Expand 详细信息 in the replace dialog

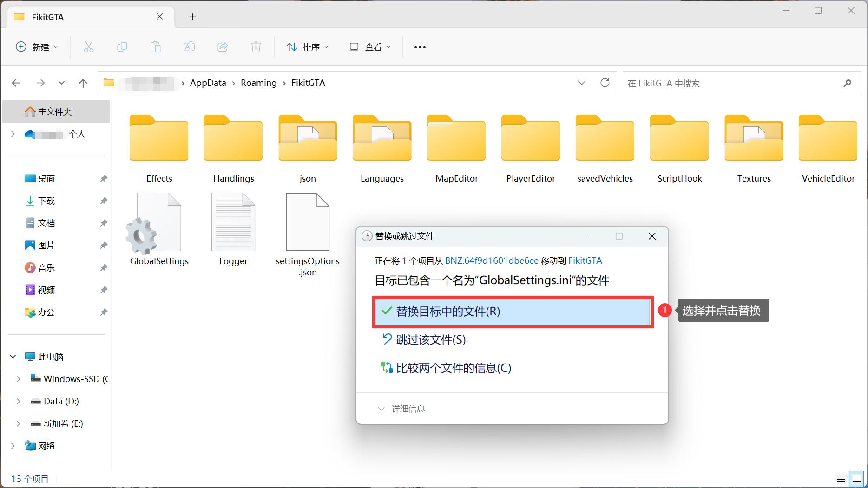pos(401,409)
